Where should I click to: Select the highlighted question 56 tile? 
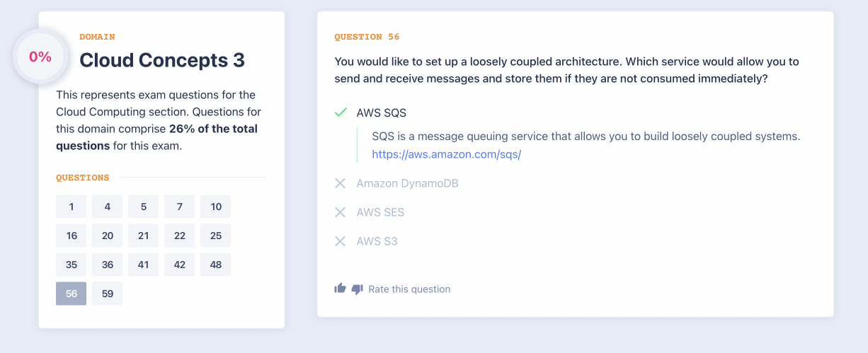click(72, 294)
